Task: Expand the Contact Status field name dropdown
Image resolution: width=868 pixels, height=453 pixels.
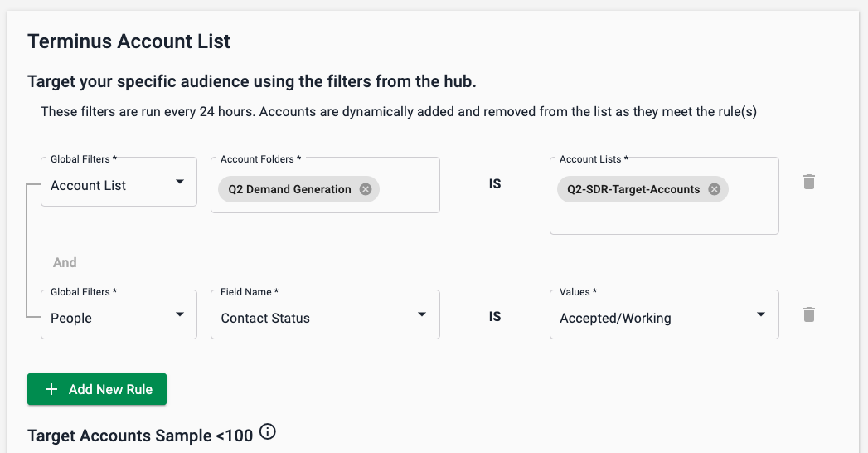Action: tap(326, 314)
